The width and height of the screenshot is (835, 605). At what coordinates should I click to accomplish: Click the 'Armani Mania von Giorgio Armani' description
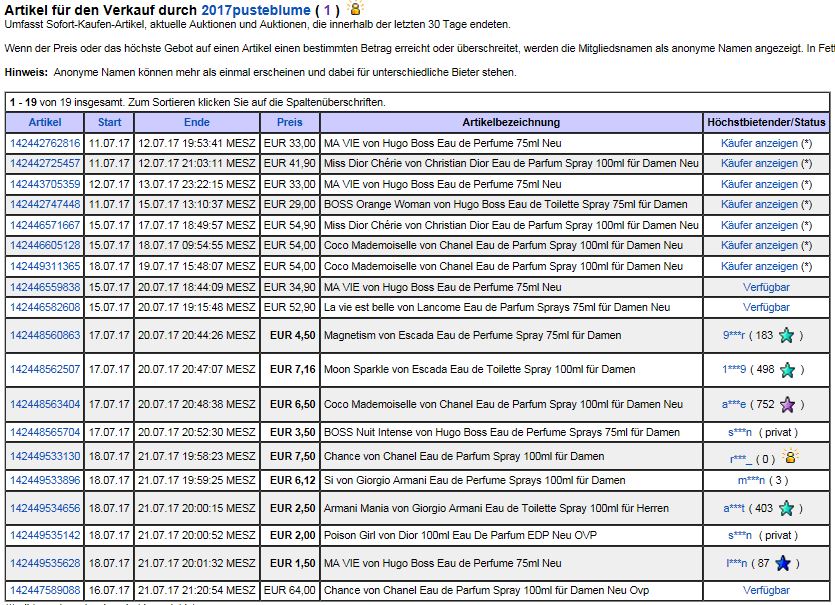tap(496, 508)
